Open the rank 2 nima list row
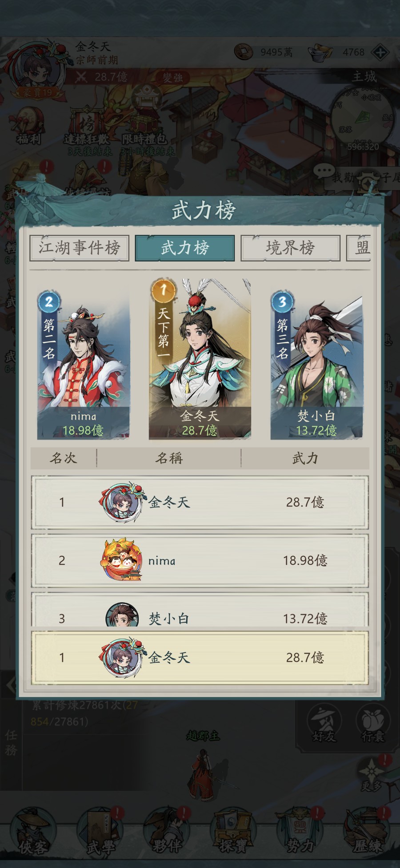 (x=200, y=560)
